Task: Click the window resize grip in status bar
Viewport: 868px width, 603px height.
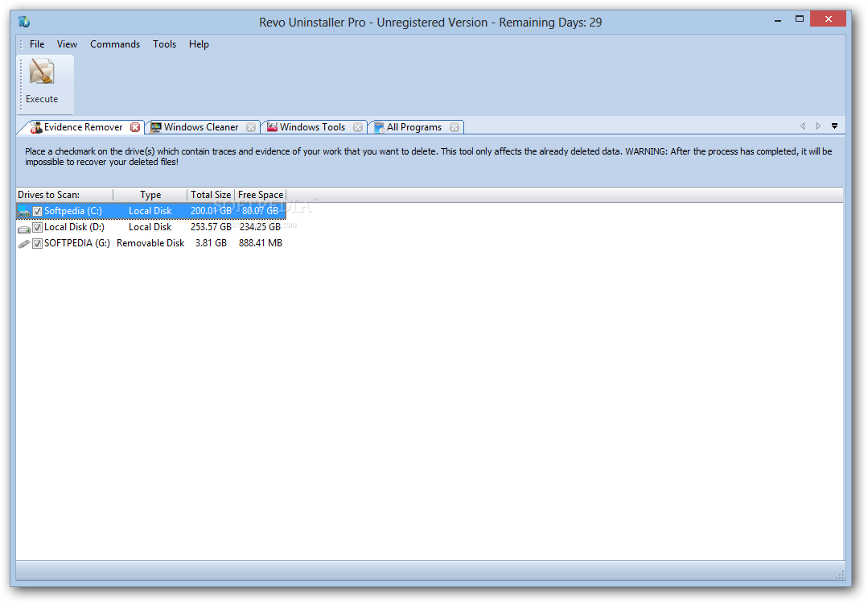Action: pyautogui.click(x=840, y=575)
